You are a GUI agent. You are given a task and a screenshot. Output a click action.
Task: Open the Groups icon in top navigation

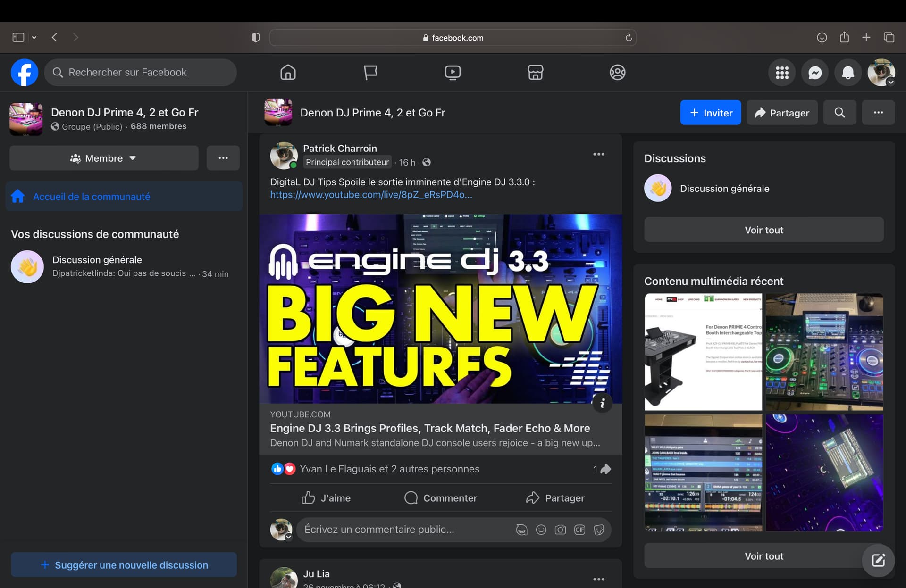tap(617, 73)
